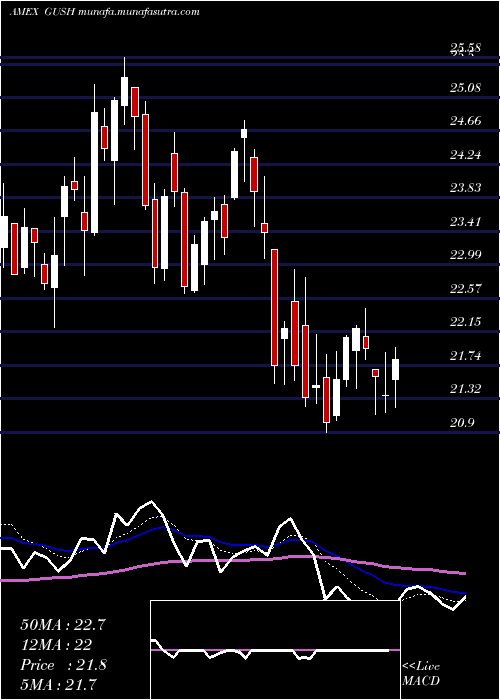Click the 22.15 price axis label
The width and height of the screenshot is (500, 700).
[x=465, y=321]
